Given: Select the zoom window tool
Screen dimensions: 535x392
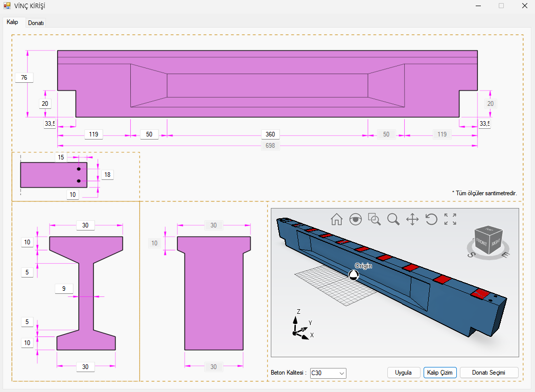Looking at the screenshot, I should click(375, 219).
